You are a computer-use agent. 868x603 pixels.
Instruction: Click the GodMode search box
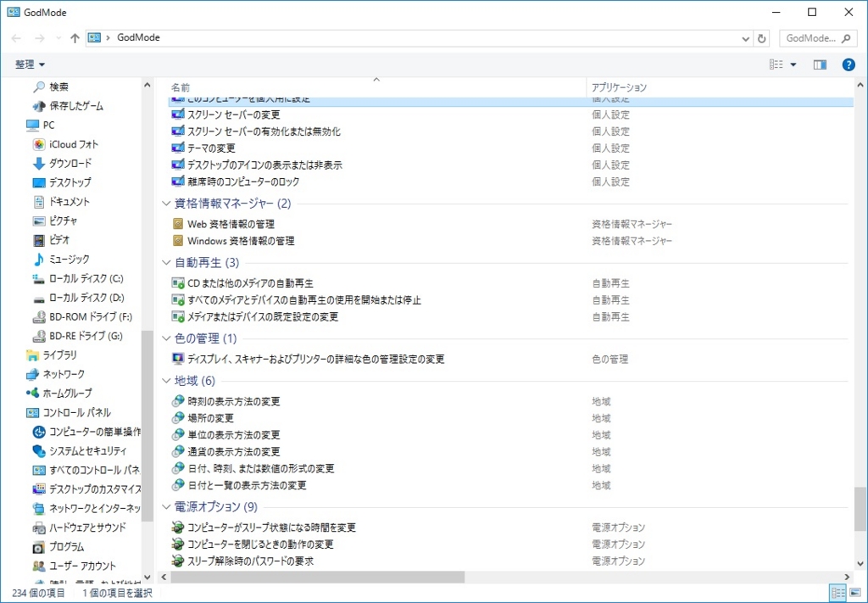click(x=816, y=38)
